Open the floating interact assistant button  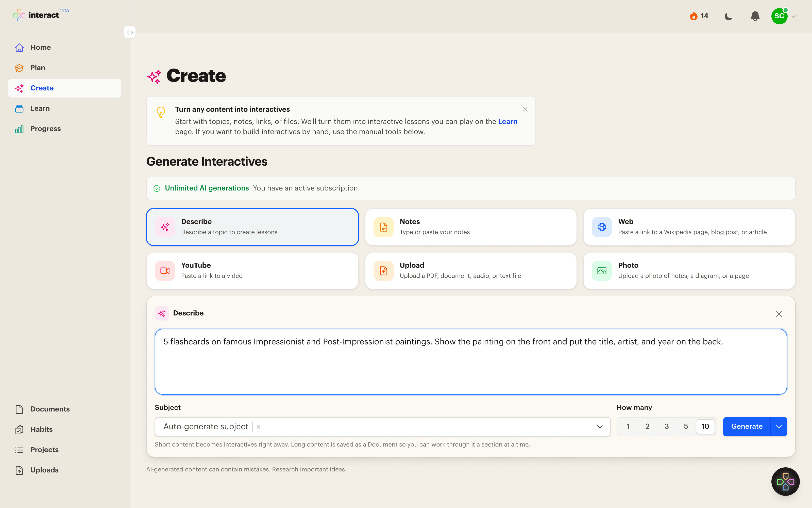pyautogui.click(x=785, y=482)
